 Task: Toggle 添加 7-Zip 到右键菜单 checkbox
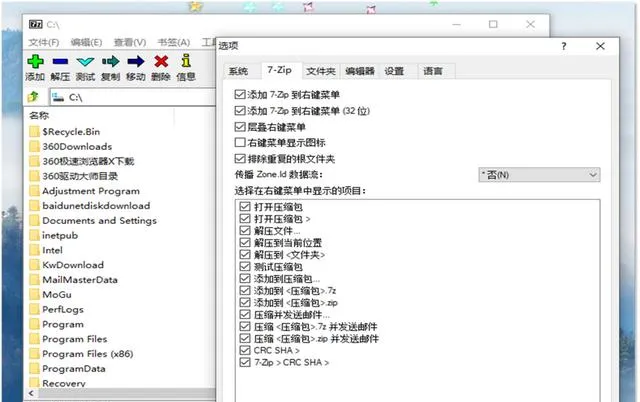[240, 95]
